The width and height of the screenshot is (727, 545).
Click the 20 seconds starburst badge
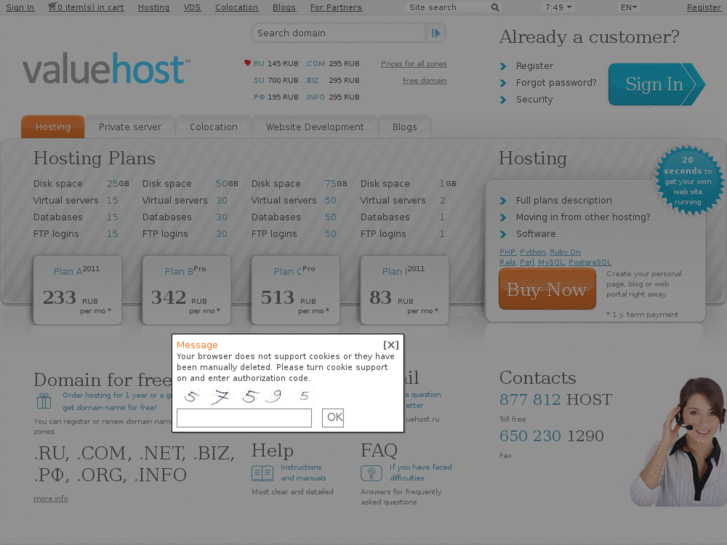point(688,180)
